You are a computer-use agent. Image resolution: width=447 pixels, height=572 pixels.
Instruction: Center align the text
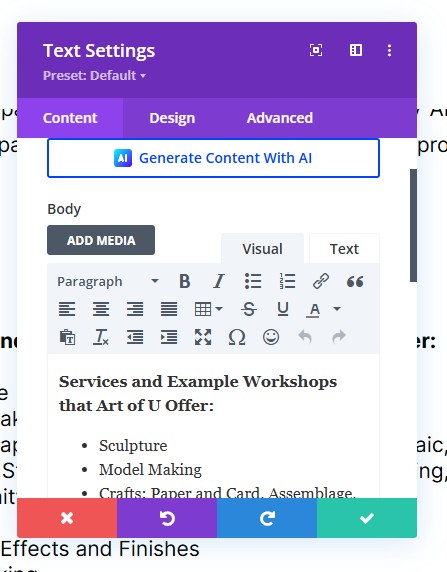(x=101, y=309)
